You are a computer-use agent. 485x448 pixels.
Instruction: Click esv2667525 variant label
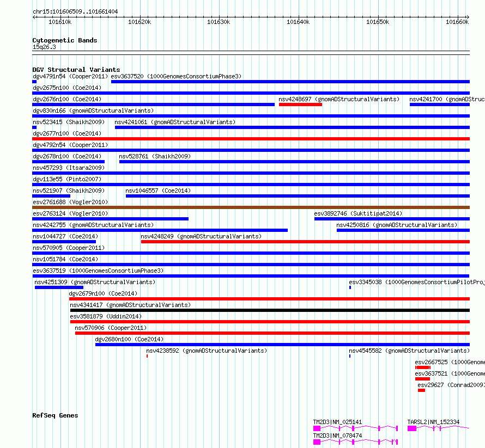pyautogui.click(x=450, y=362)
